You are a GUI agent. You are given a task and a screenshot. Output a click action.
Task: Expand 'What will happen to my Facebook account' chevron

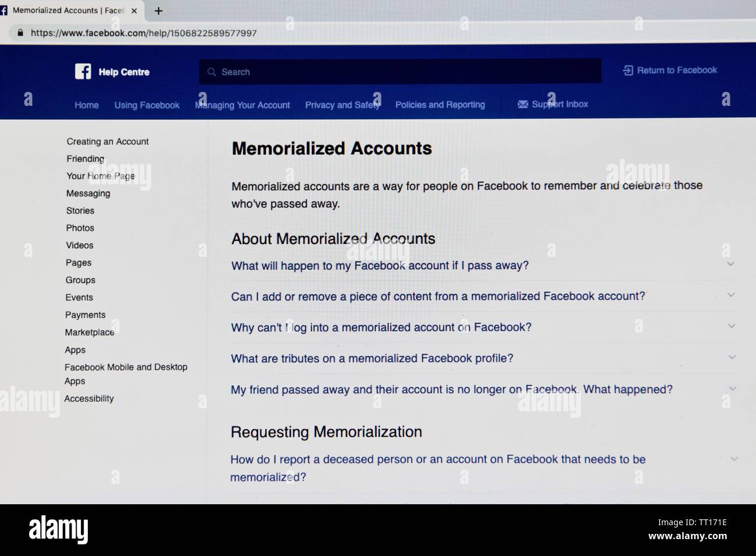point(730,264)
